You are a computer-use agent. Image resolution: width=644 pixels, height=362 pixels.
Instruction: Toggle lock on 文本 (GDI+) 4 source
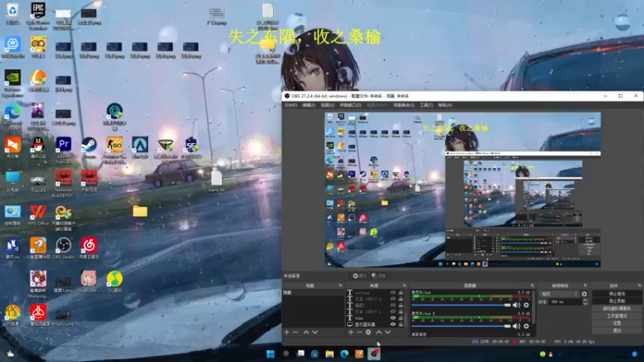(x=401, y=298)
